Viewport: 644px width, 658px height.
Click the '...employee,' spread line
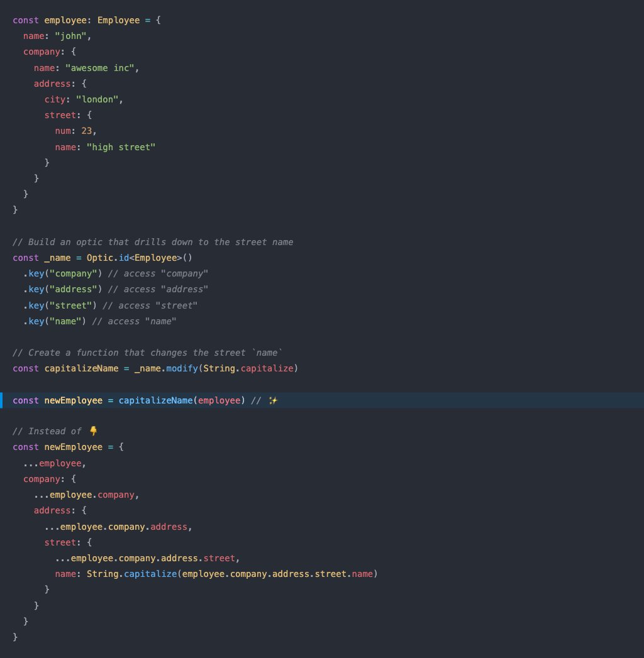tap(55, 463)
